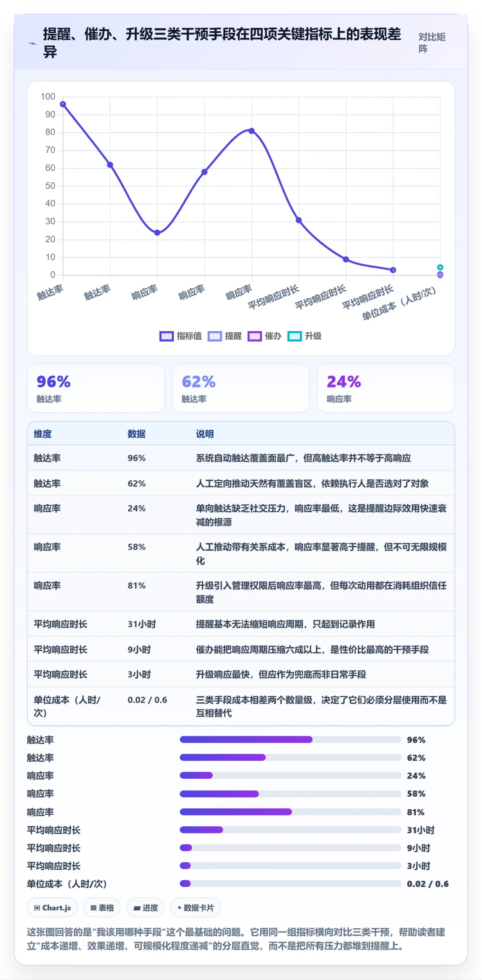Screen dimensions: 482x980
Task: Click the 对比矩阵 badge in the header
Action: pos(432,42)
